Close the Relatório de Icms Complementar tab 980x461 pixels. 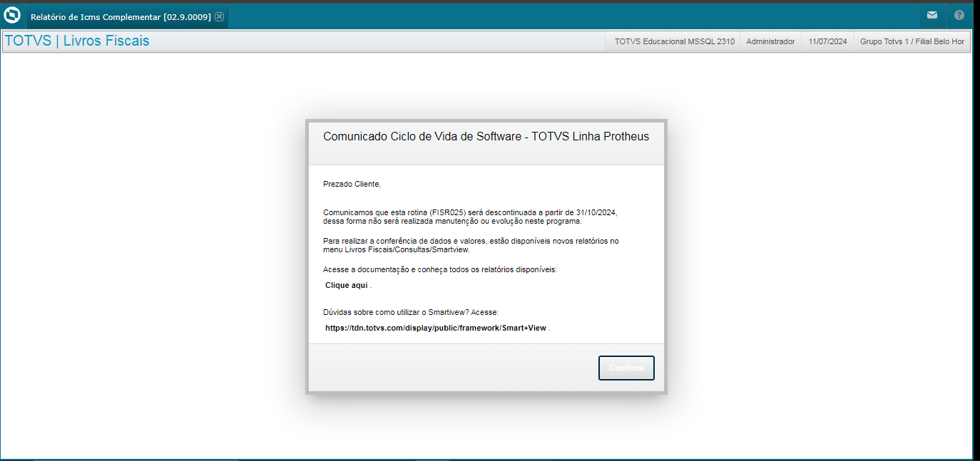pos(219,16)
